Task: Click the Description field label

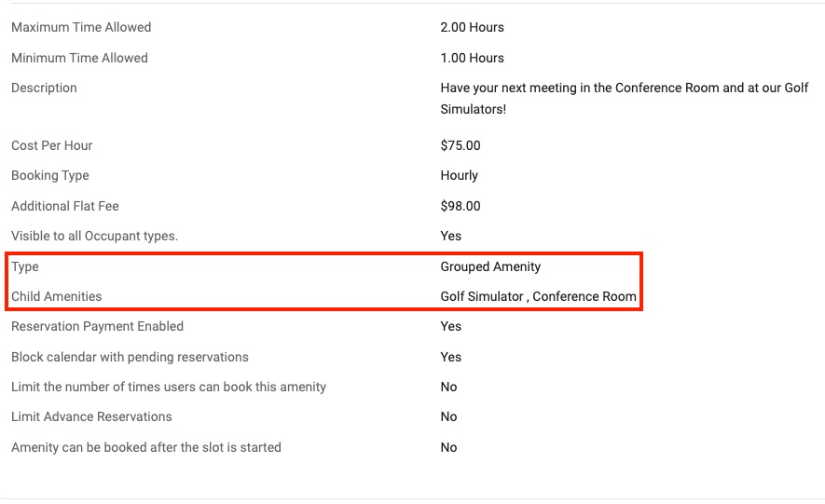Action: click(x=44, y=88)
